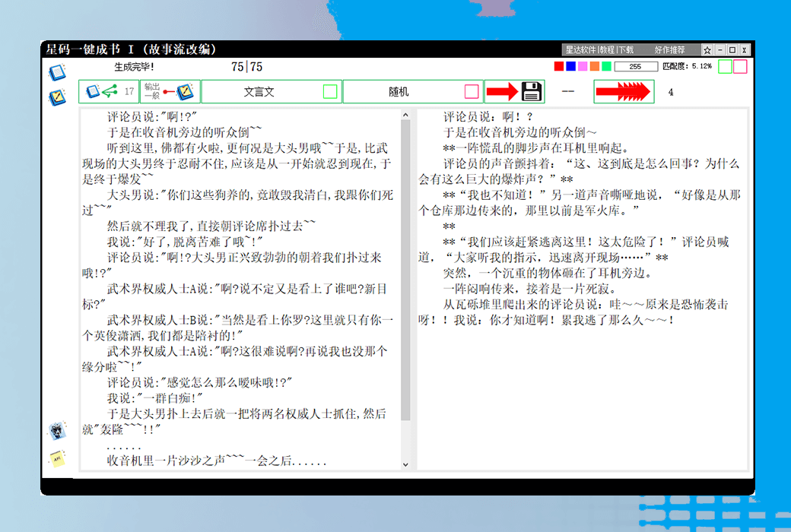Click source line 收音机里一片沙沙之声
Viewport: 791px width, 532px height.
point(217,461)
